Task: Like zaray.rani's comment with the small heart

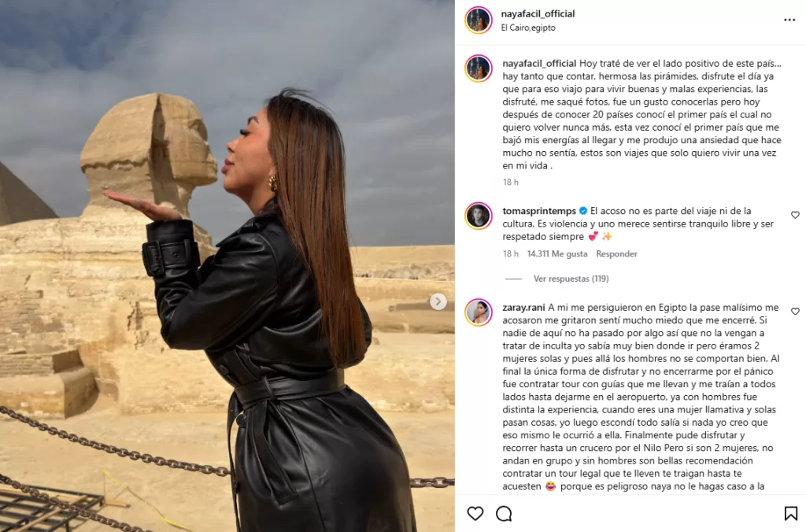Action: (x=795, y=312)
